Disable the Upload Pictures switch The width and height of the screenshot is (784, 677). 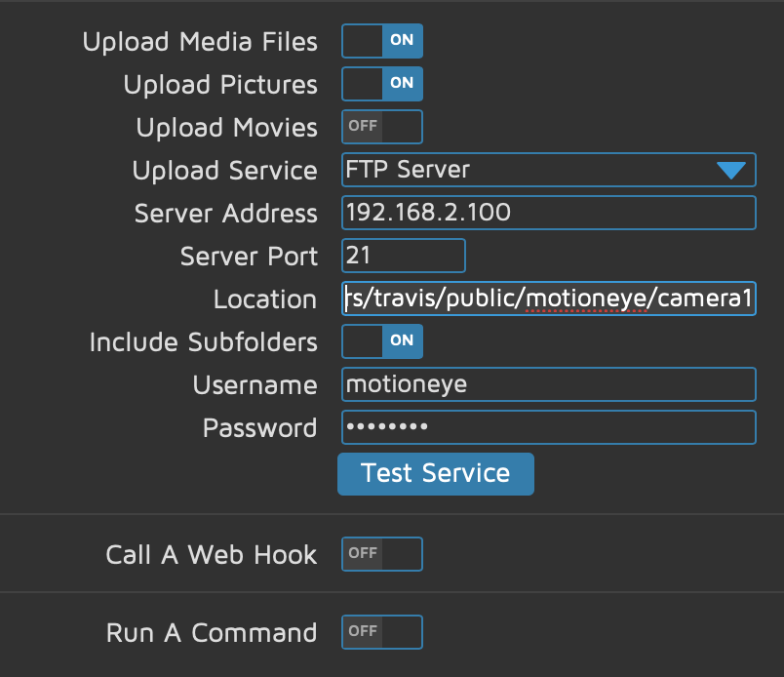381,84
